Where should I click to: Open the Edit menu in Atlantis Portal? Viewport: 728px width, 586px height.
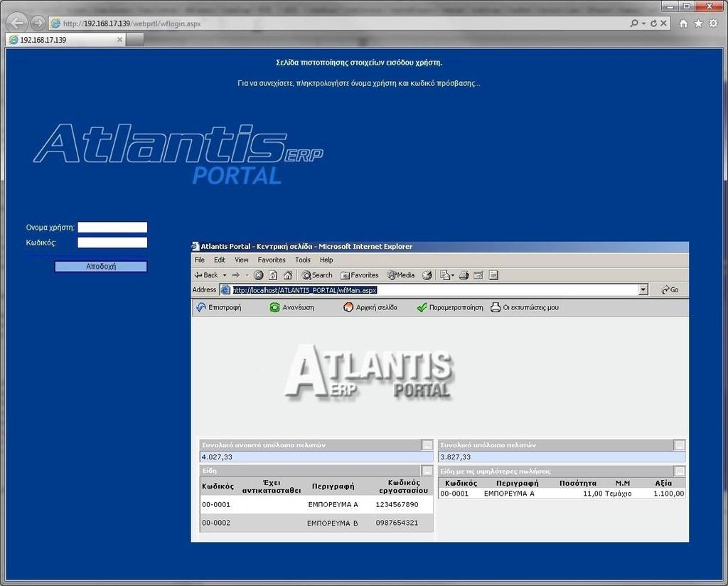(x=219, y=260)
